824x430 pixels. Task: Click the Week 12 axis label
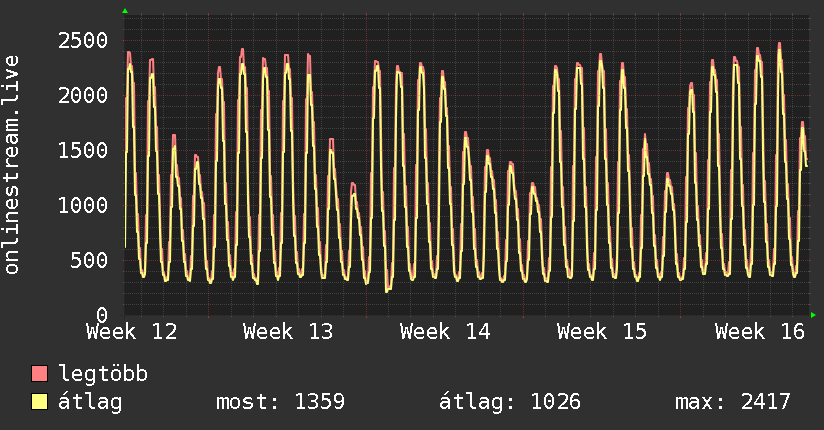point(131,332)
